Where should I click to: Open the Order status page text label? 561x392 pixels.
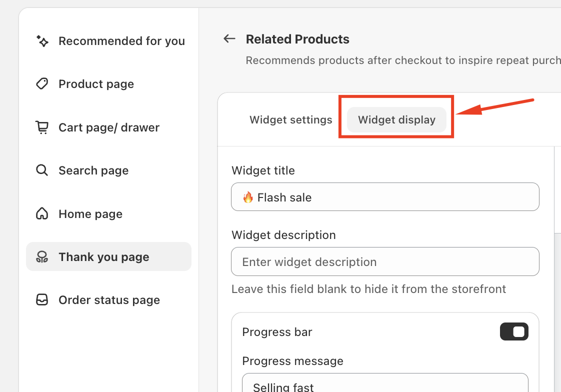(109, 300)
